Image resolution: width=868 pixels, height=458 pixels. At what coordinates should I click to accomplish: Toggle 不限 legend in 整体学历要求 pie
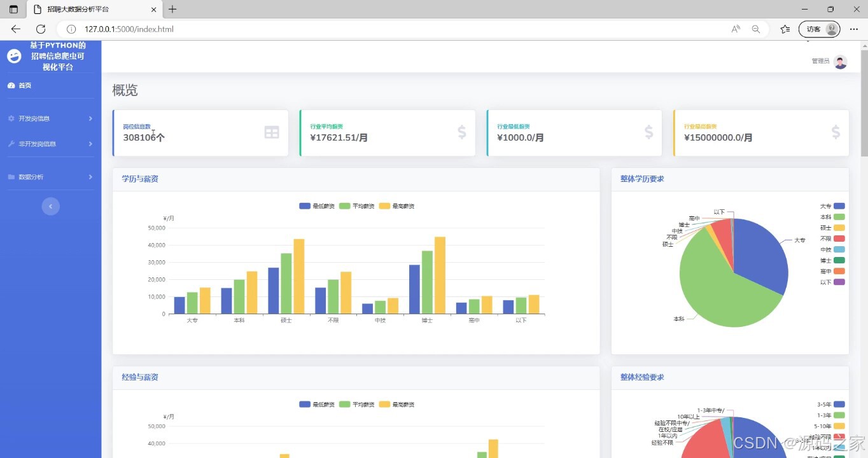(832, 239)
